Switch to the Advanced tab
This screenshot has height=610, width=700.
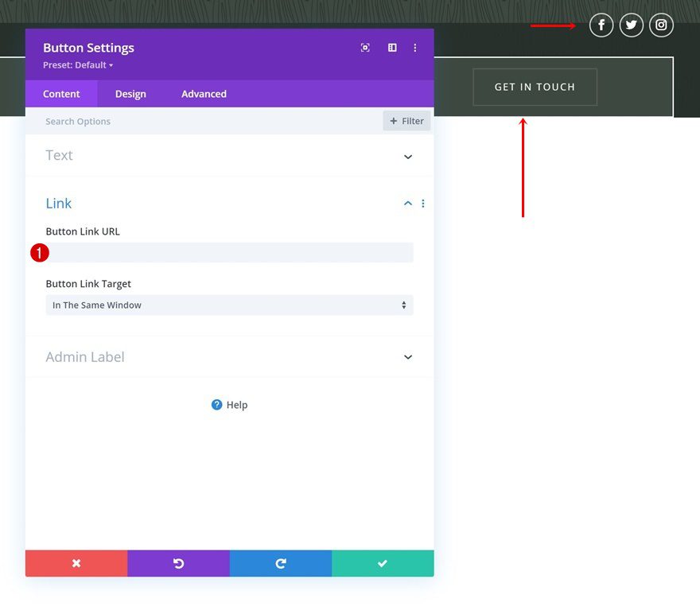point(204,94)
